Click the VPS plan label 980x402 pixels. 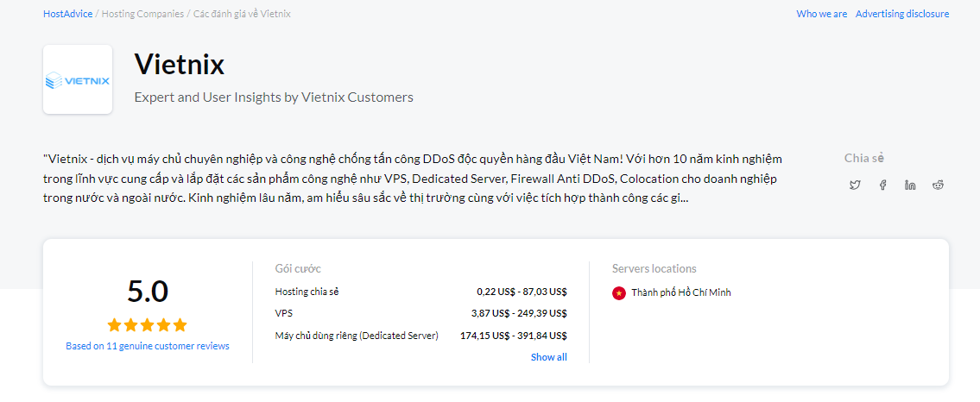[x=283, y=313]
